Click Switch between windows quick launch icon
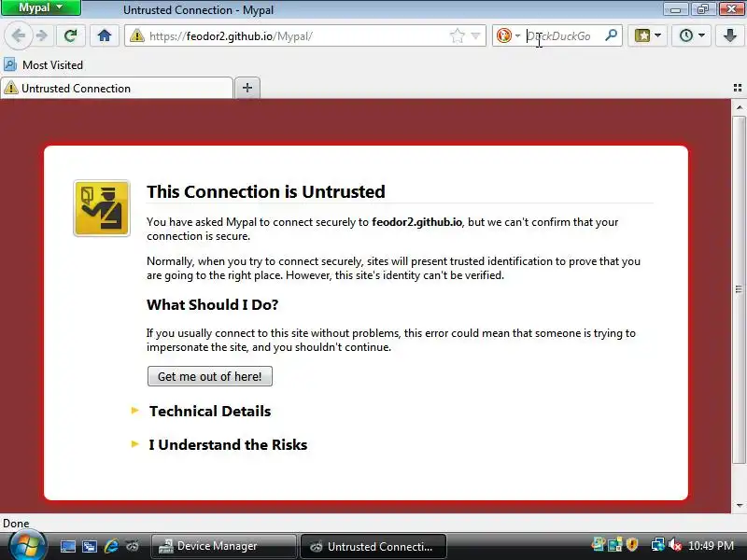The image size is (747, 560). pos(89,546)
